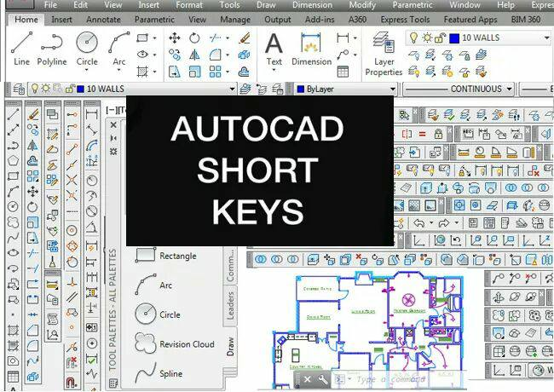Toggle layer freeze sun icon in ribbon layer box
The width and height of the screenshot is (554, 392).
point(427,37)
